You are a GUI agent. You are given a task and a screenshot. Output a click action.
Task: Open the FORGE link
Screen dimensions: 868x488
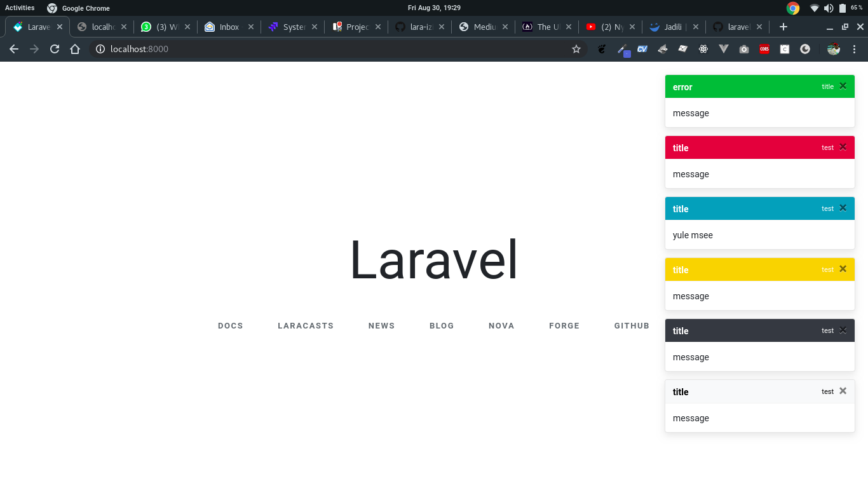point(564,326)
